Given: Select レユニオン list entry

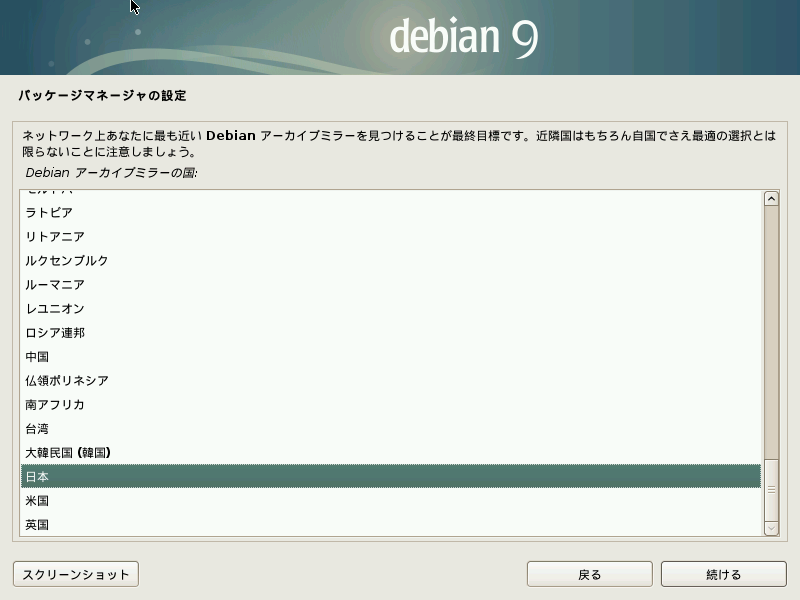Looking at the screenshot, I should (x=391, y=308).
